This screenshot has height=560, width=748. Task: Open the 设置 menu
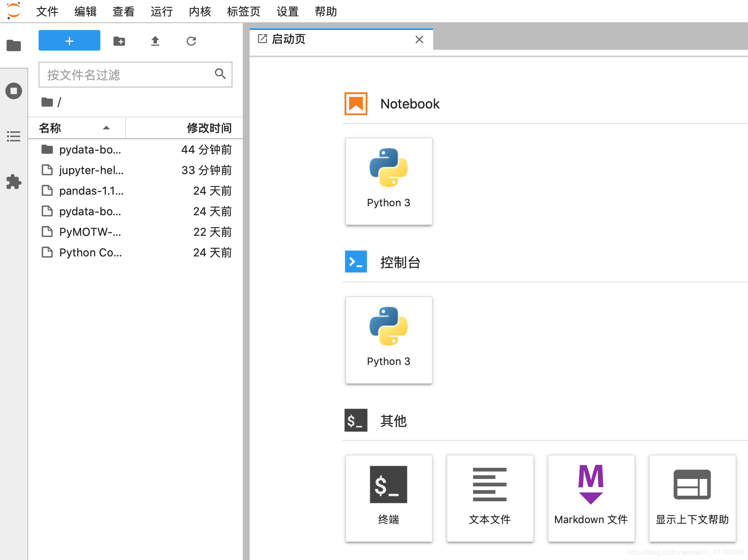point(287,12)
